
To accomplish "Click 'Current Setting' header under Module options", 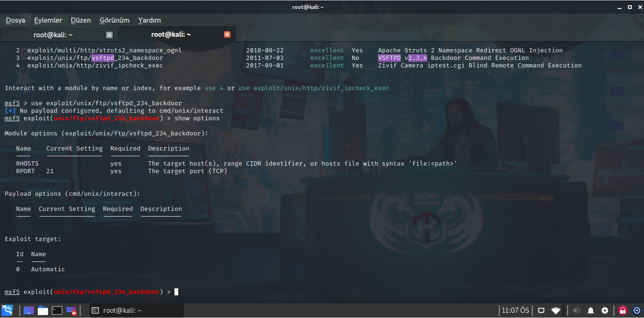I will (x=74, y=149).
